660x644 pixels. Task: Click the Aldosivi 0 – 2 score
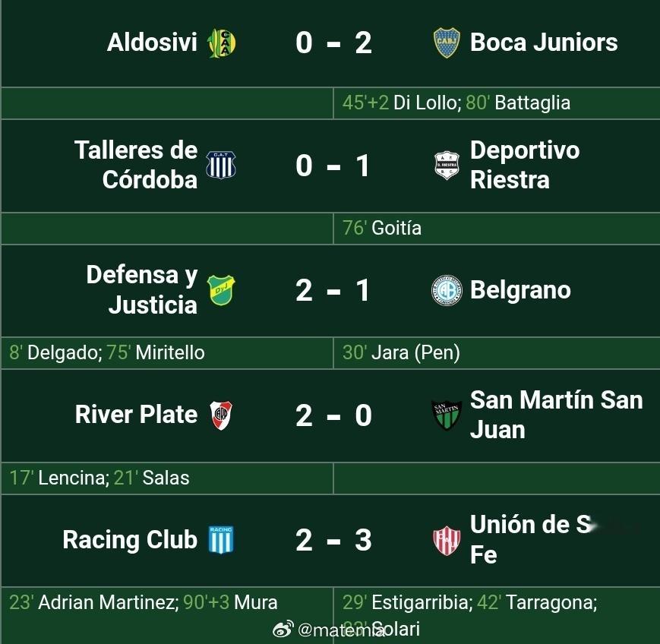pos(333,43)
